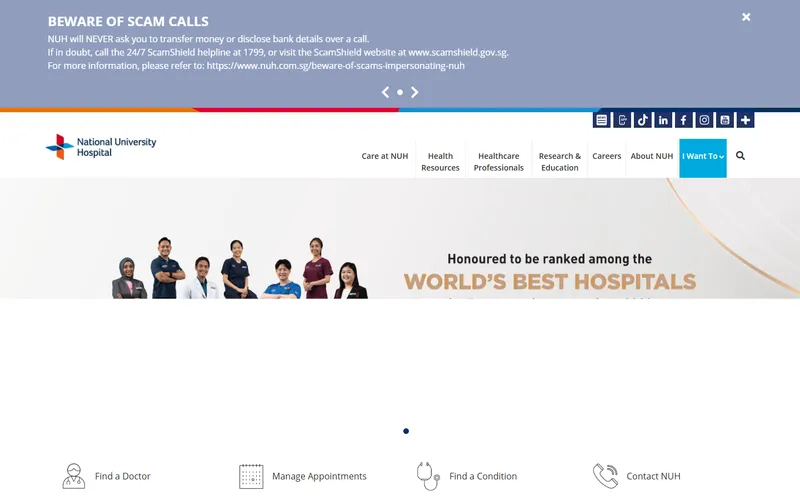Go to previous alert with left chevron
This screenshot has width=800, height=500.
click(385, 92)
